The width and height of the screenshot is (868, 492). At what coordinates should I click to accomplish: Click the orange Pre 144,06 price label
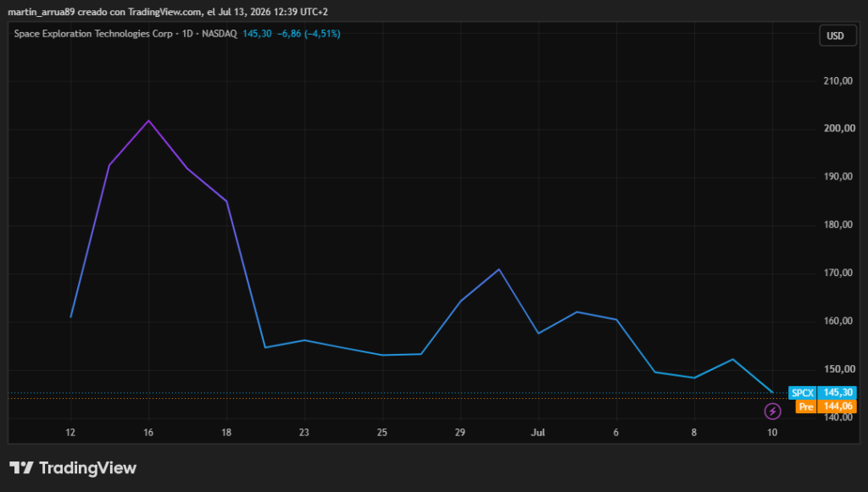pos(826,406)
